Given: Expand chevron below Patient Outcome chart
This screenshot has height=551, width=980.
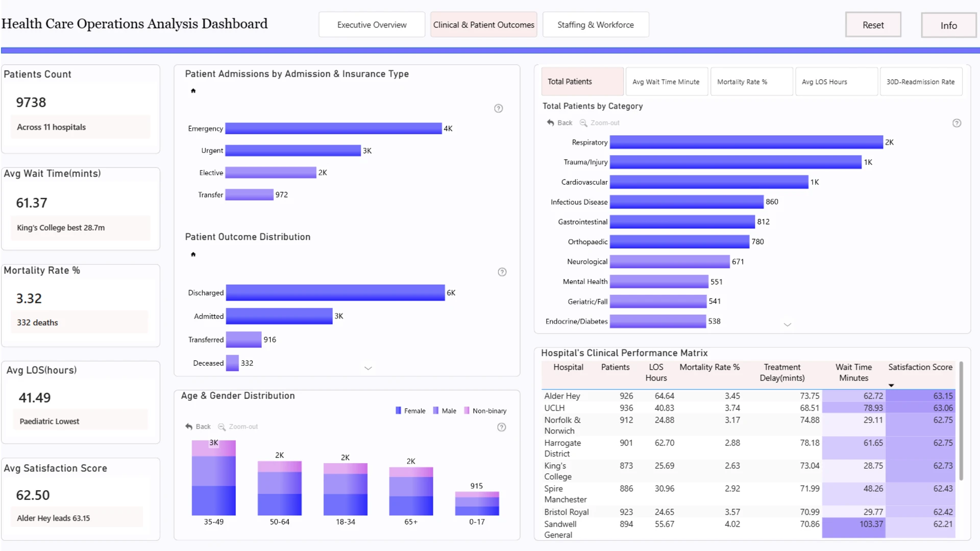Looking at the screenshot, I should (368, 368).
